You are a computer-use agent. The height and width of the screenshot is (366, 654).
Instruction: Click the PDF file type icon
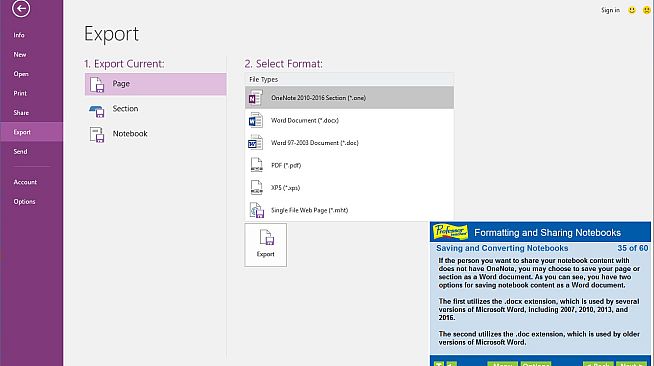(256, 165)
